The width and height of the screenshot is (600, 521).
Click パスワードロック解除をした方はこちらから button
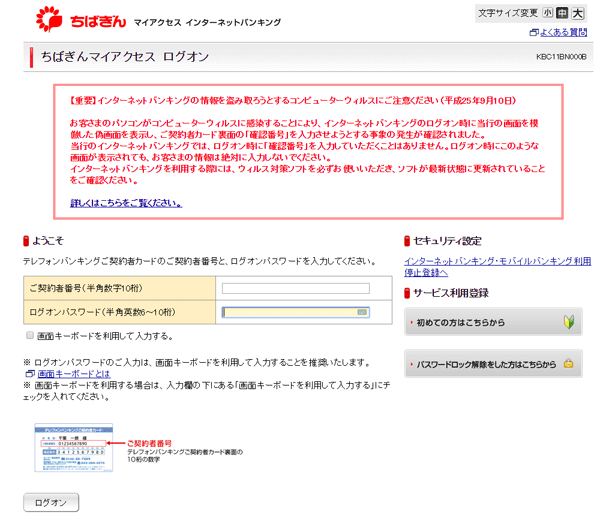(x=493, y=364)
